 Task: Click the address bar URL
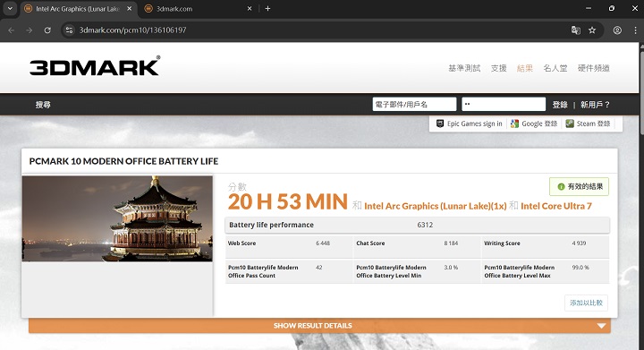coord(132,30)
